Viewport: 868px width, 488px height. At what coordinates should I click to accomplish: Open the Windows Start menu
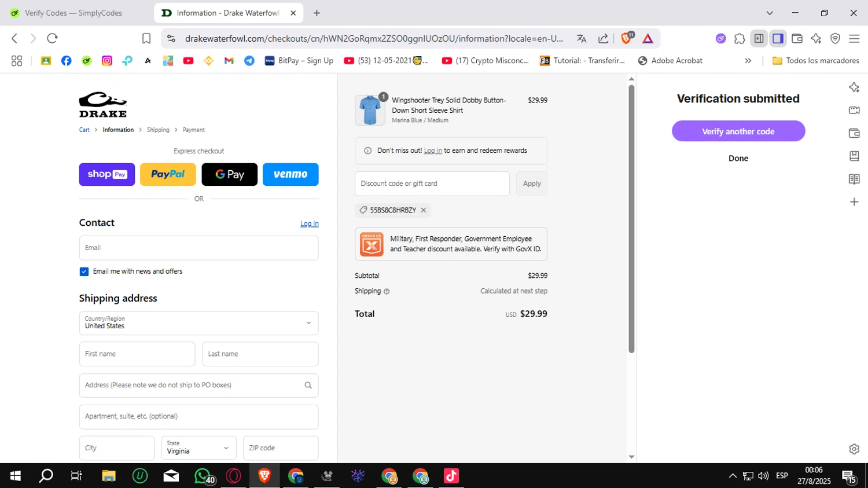[x=16, y=476]
